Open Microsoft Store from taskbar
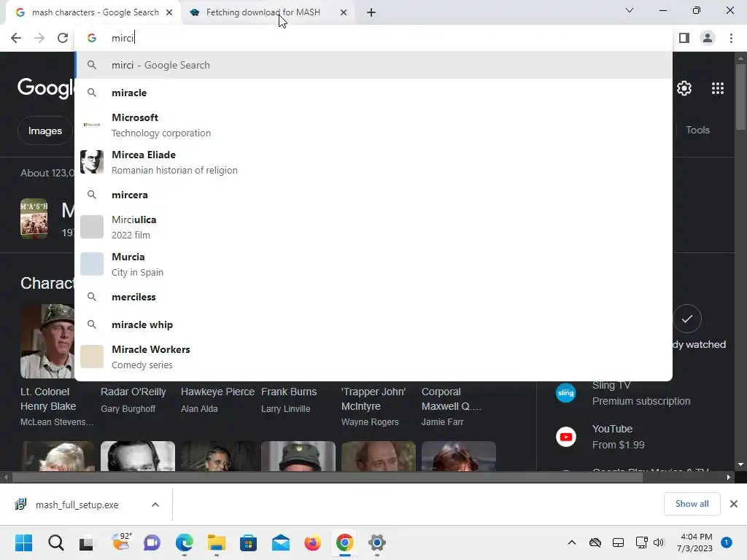Viewport: 747px width, 560px height. [248, 542]
